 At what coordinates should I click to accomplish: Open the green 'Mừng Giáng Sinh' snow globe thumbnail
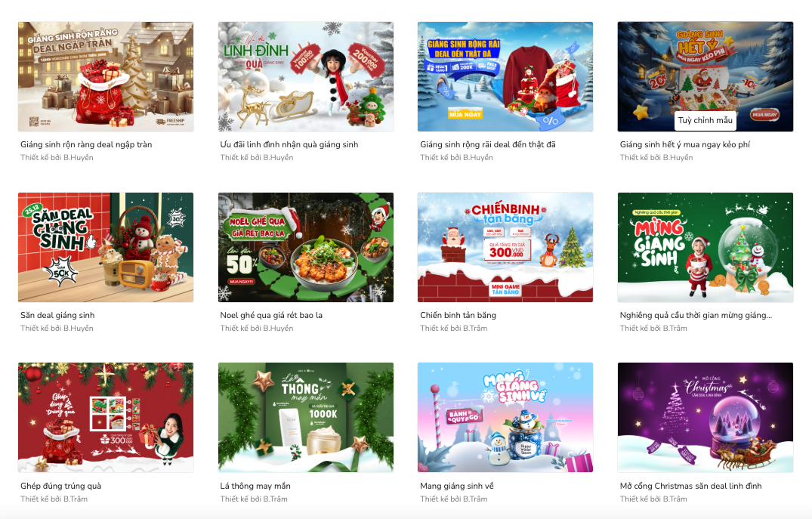tap(705, 247)
